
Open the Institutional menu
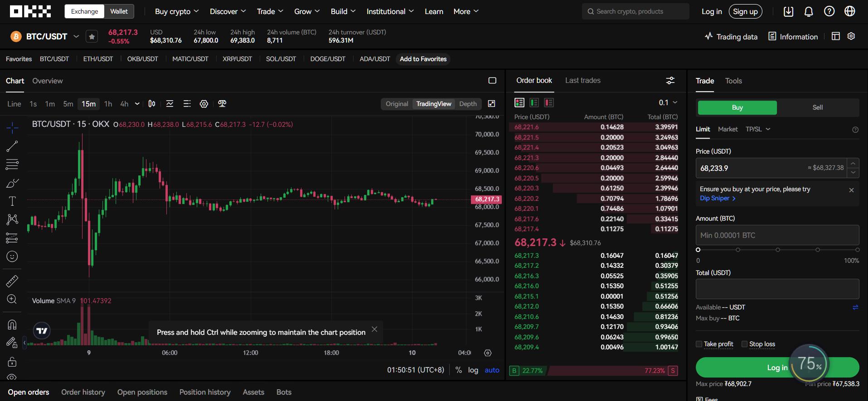coord(390,11)
